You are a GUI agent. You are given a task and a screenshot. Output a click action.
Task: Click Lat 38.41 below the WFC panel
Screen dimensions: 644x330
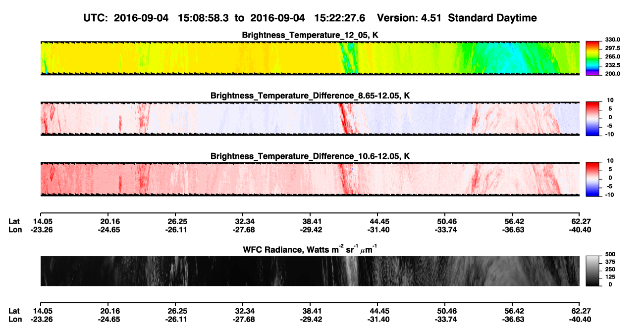pyautogui.click(x=310, y=311)
